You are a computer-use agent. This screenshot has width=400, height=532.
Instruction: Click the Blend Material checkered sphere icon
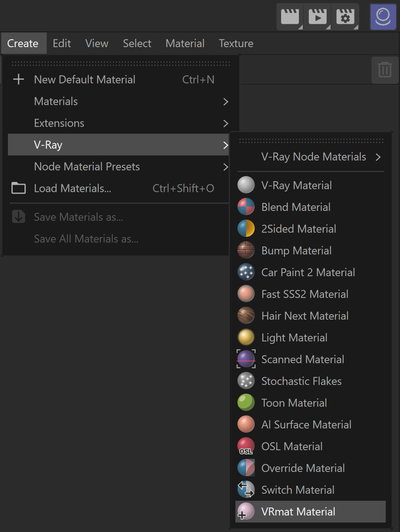coord(246,207)
